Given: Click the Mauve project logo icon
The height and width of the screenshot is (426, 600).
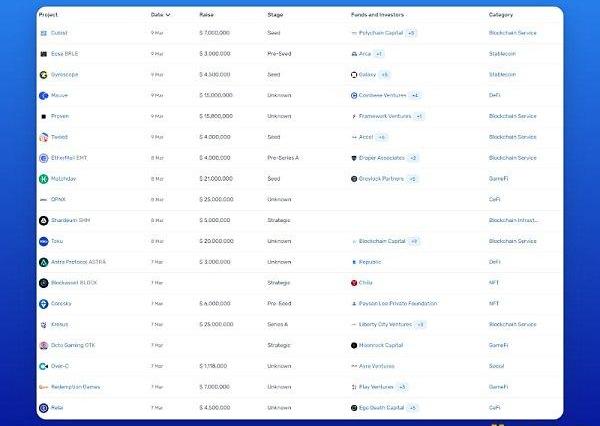Looking at the screenshot, I should coord(43,96).
